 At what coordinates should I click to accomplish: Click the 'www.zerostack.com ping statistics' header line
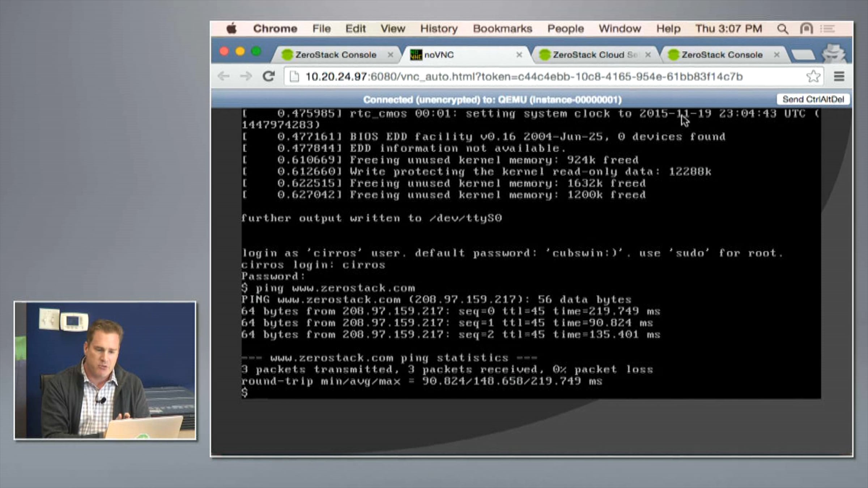click(x=389, y=358)
